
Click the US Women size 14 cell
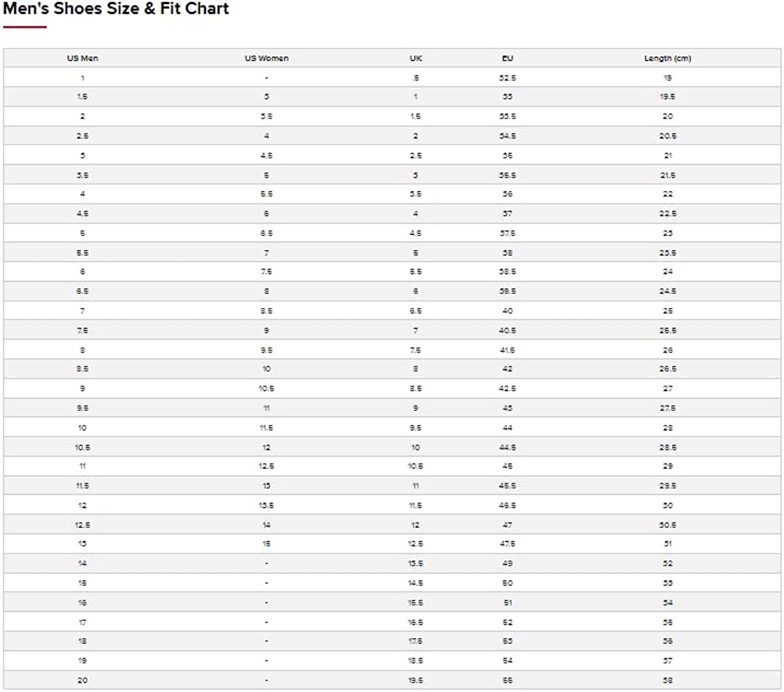266,525
